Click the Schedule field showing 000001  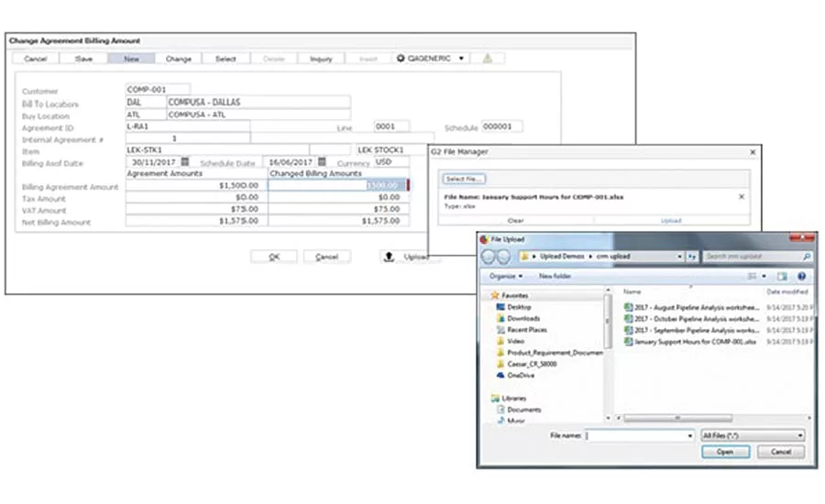coord(502,126)
